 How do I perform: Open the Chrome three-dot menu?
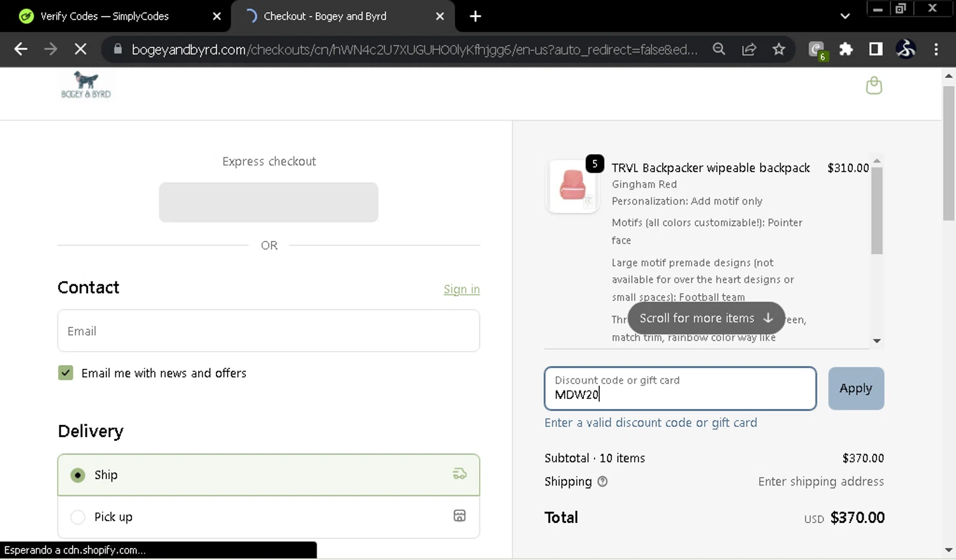tap(936, 49)
